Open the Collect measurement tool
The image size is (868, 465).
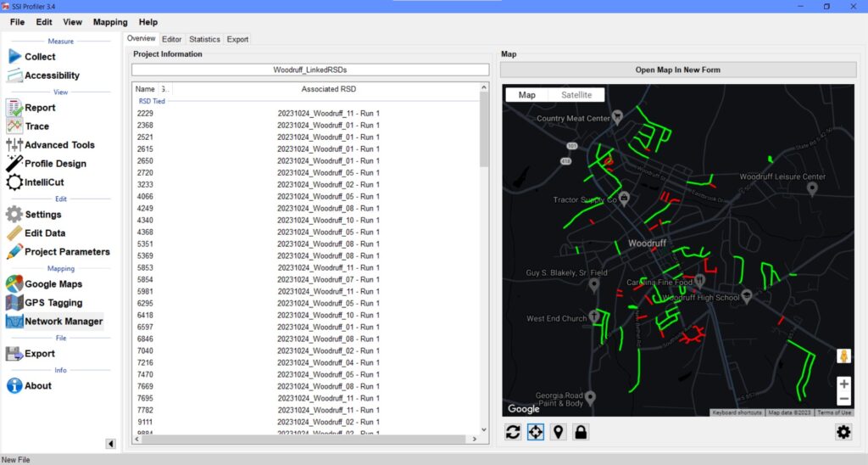(32, 57)
